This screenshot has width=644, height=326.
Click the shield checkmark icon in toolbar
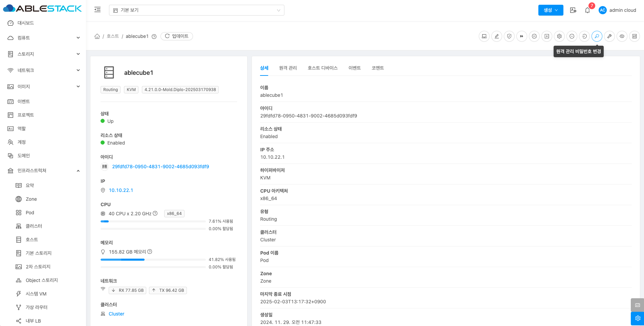point(509,36)
